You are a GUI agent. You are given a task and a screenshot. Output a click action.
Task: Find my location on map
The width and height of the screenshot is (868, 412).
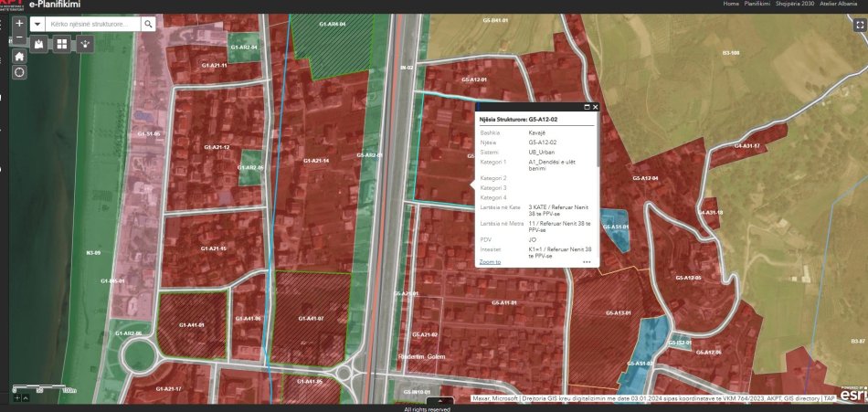click(19, 72)
